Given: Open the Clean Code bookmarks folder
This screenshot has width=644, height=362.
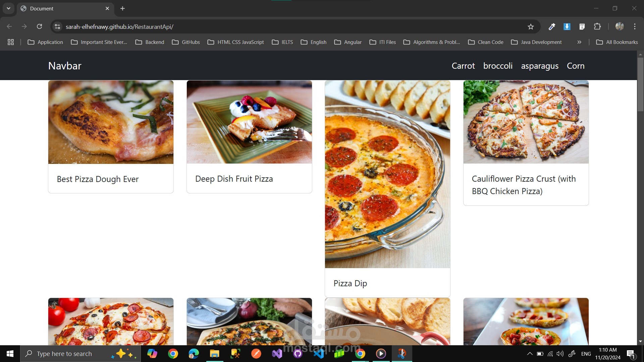Looking at the screenshot, I should pos(486,42).
